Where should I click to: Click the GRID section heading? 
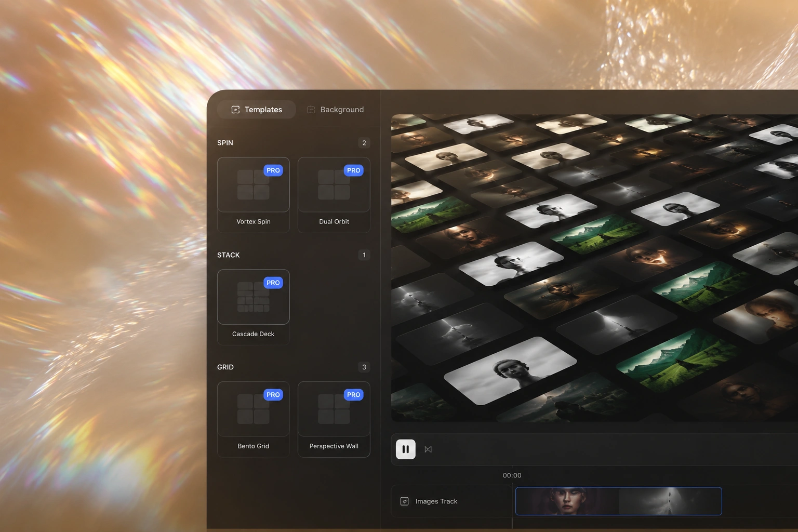coord(225,367)
